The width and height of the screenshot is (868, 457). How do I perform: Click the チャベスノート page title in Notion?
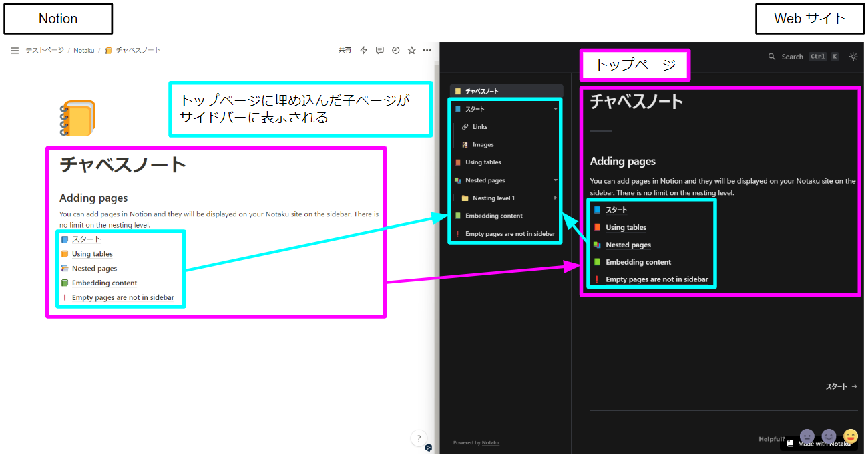[123, 165]
